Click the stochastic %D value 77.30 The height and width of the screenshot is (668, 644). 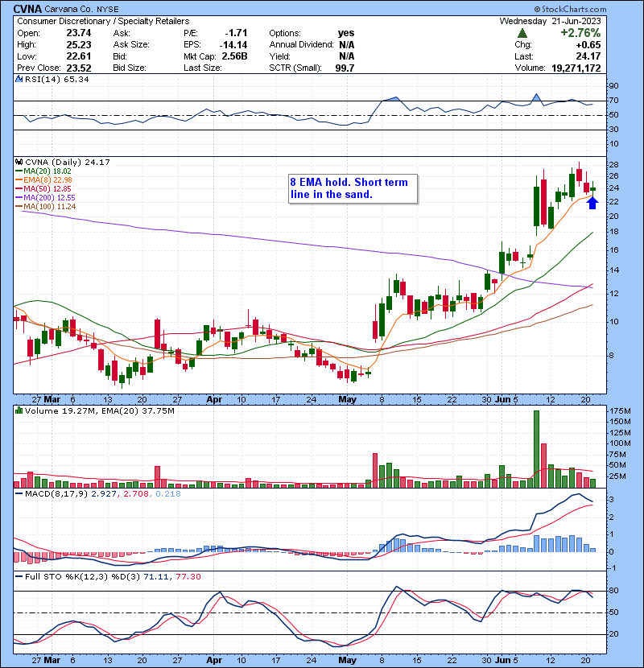click(188, 577)
